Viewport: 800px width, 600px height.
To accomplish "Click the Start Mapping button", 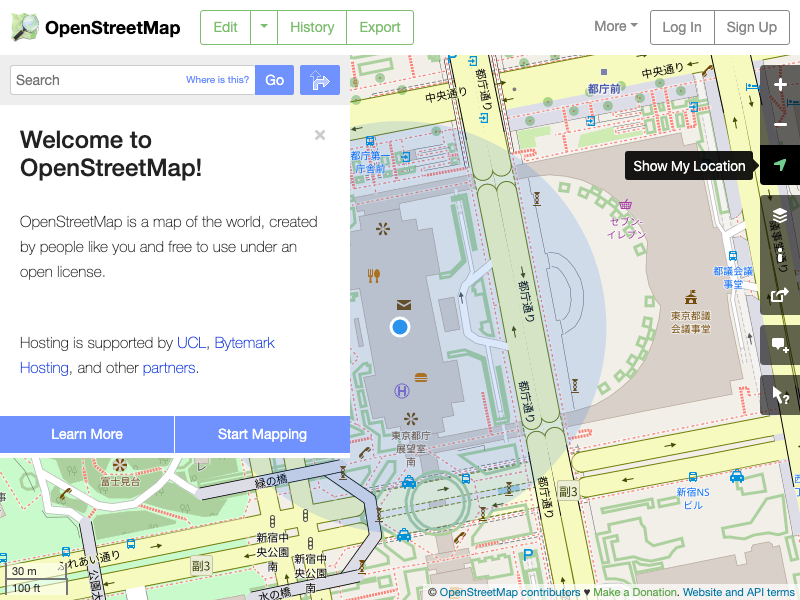I will coord(262,434).
